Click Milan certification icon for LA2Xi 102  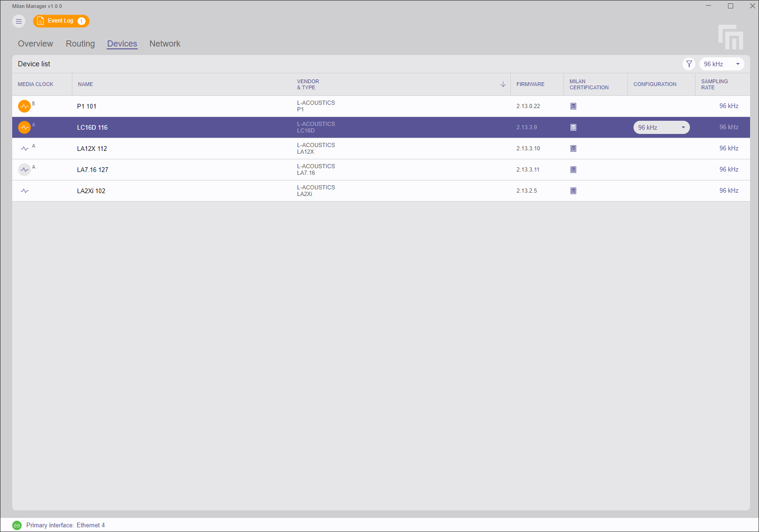(x=573, y=191)
